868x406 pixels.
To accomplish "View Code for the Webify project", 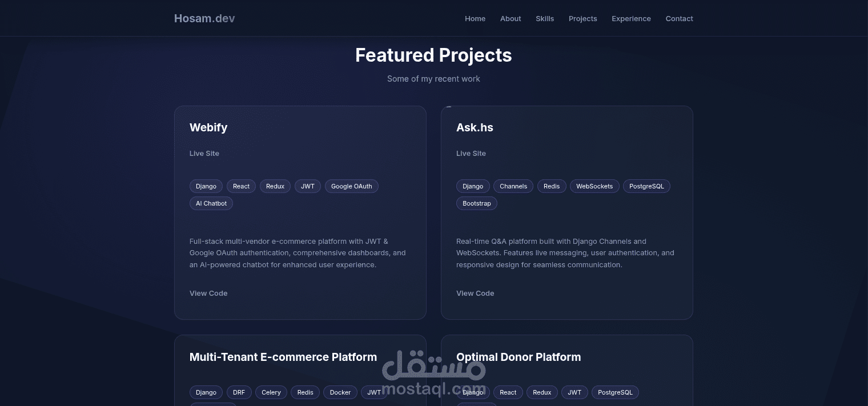I will [x=208, y=293].
